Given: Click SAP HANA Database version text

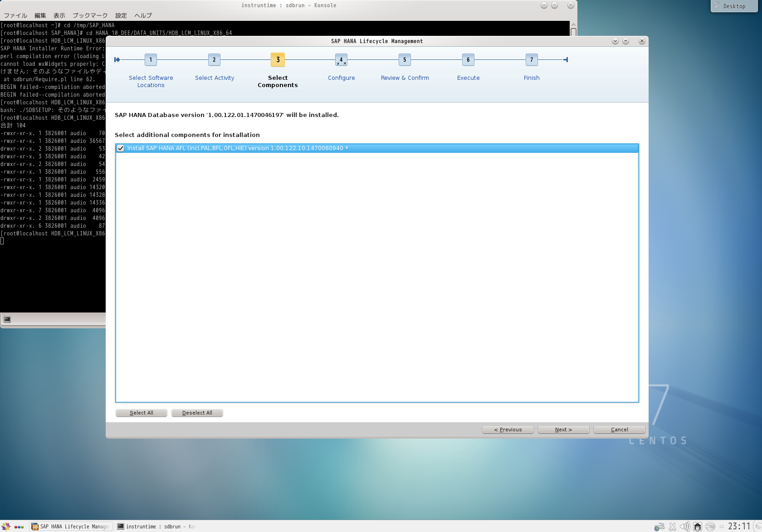Looking at the screenshot, I should point(227,115).
